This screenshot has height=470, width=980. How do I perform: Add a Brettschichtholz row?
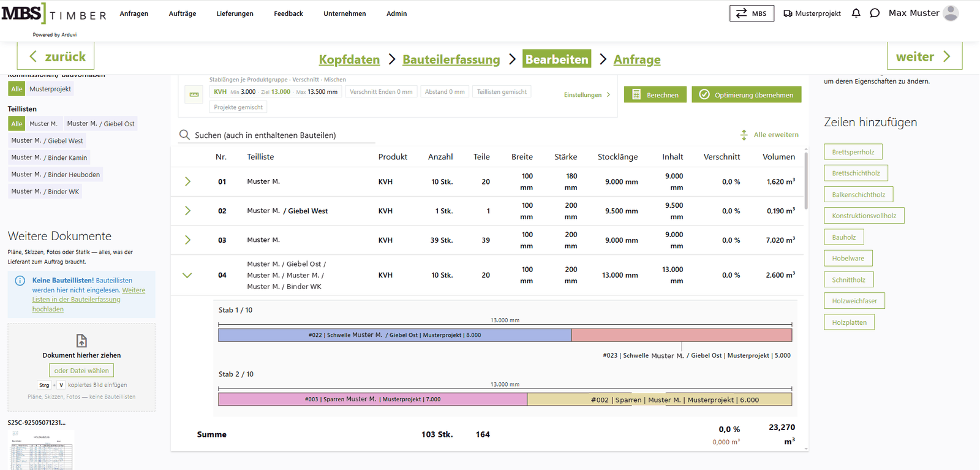tap(856, 173)
